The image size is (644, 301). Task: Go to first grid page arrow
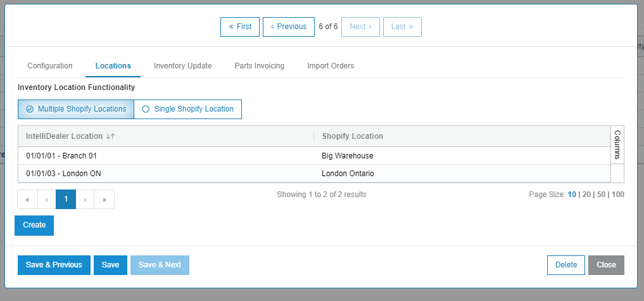[27, 200]
